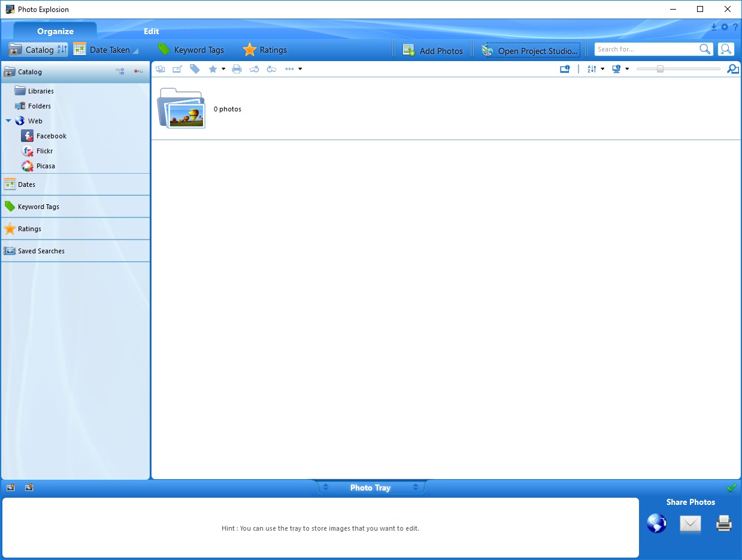Click right expander arrows on Photo Tray

click(416, 488)
